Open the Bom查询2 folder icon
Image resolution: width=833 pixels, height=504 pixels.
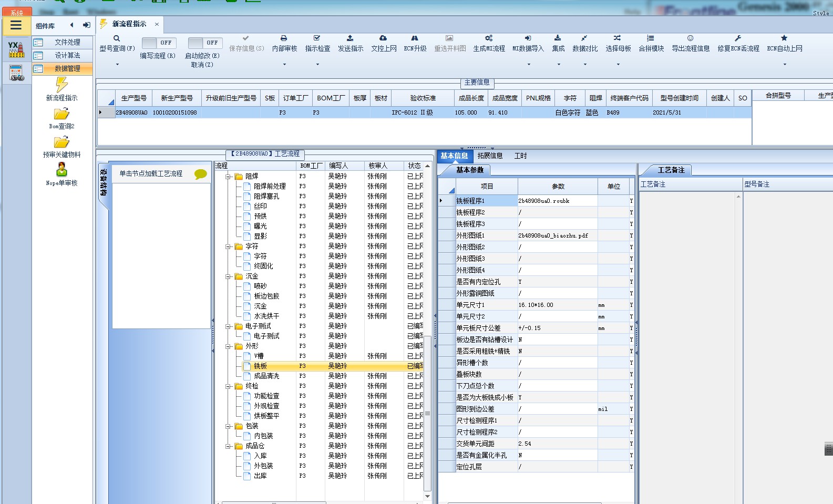coord(61,114)
